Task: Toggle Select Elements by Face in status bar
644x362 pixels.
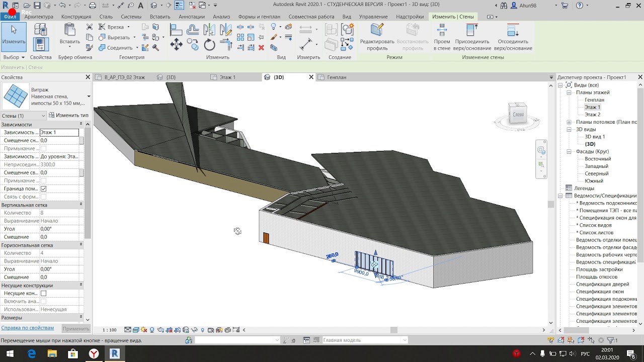Action: (581, 340)
